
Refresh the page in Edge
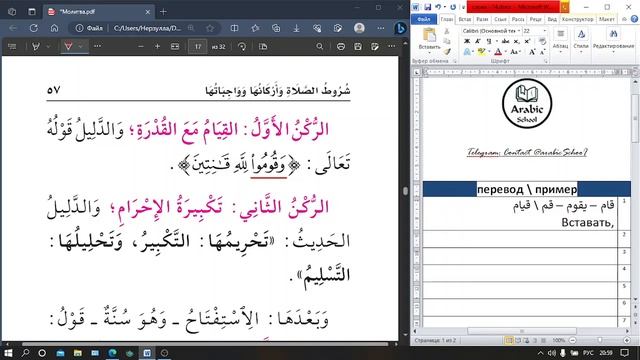coord(34,28)
